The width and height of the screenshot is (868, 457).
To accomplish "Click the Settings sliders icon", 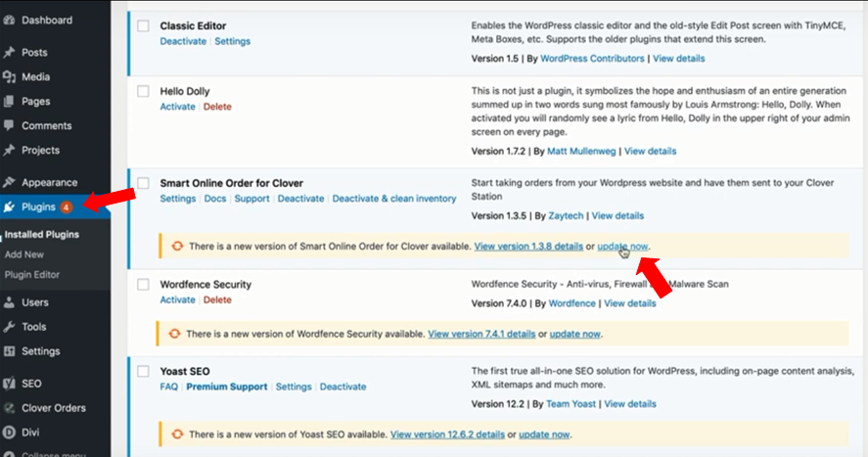I will 9,350.
